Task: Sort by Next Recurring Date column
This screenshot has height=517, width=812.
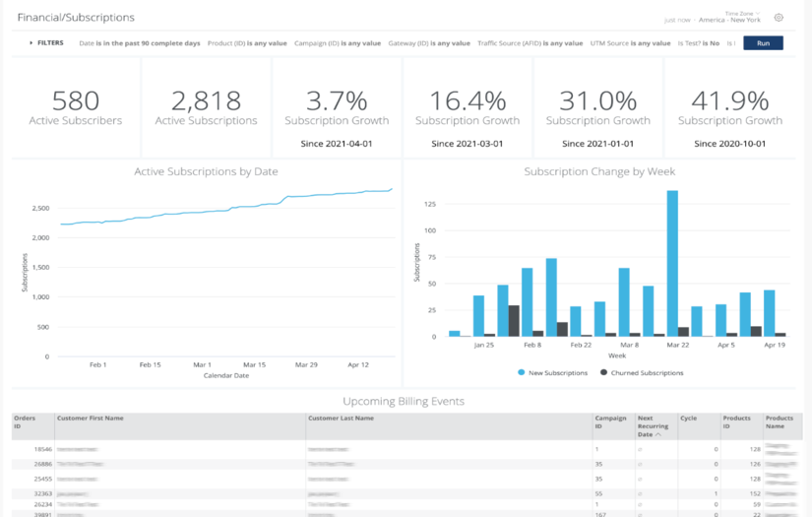Action: point(653,425)
